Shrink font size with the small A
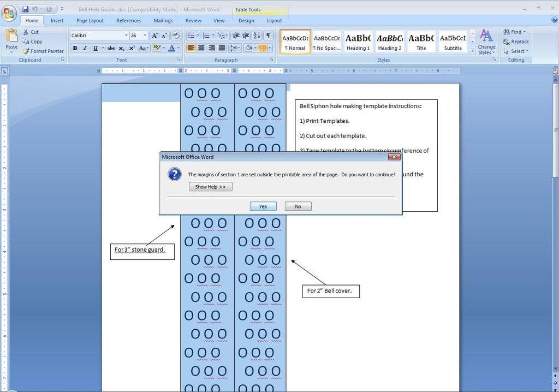The height and width of the screenshot is (392, 559). [164, 35]
